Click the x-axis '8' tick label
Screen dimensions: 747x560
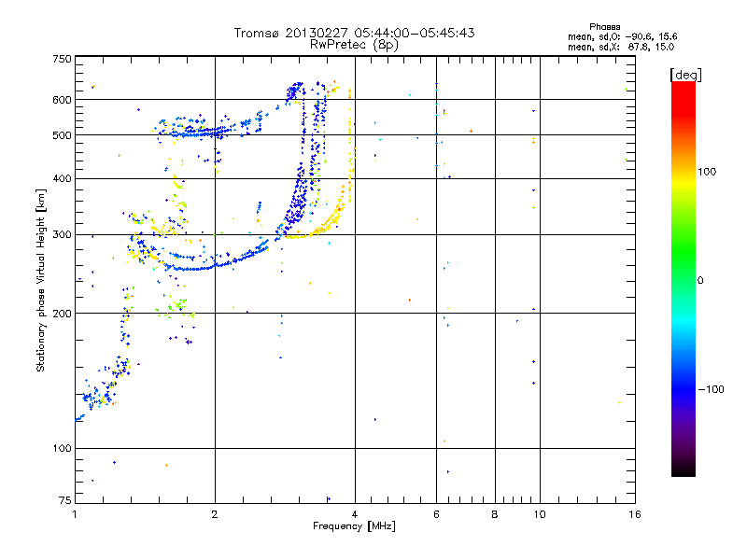pos(495,514)
